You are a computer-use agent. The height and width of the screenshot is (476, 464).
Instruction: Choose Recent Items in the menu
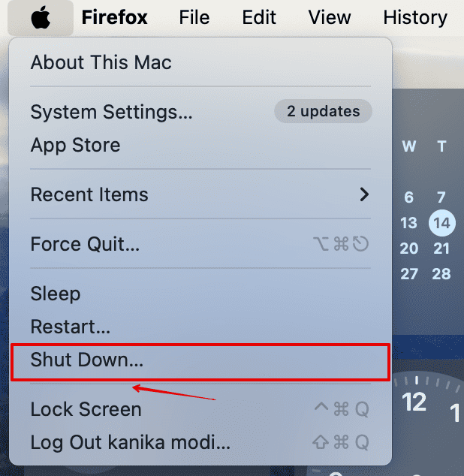(89, 194)
